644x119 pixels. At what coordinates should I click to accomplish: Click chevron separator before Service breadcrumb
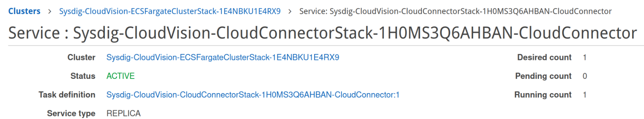(x=290, y=12)
